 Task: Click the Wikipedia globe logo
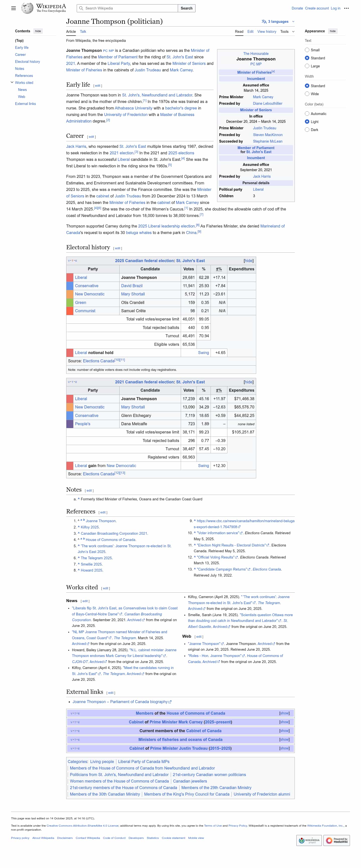click(x=27, y=8)
